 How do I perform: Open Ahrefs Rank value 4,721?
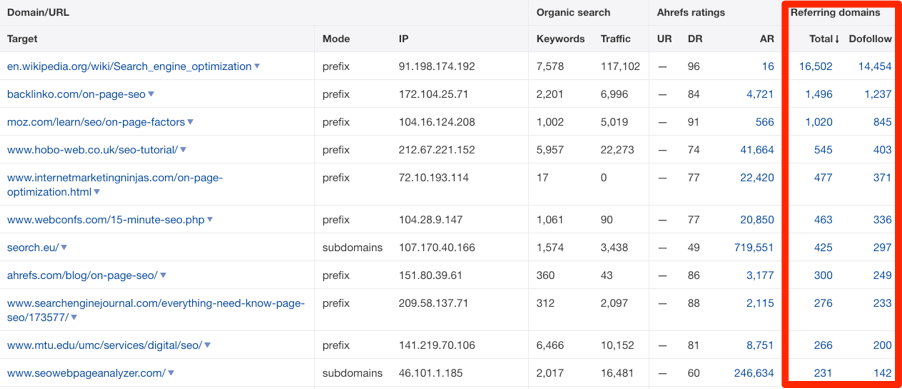(x=760, y=94)
